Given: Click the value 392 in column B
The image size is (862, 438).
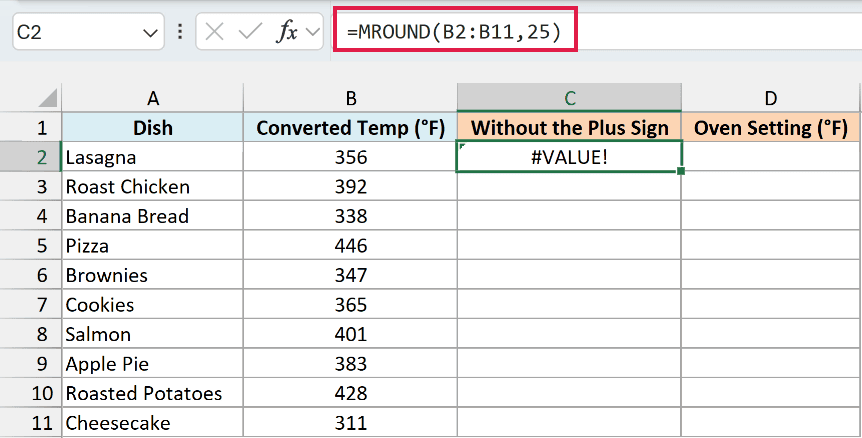Looking at the screenshot, I should 350,186.
